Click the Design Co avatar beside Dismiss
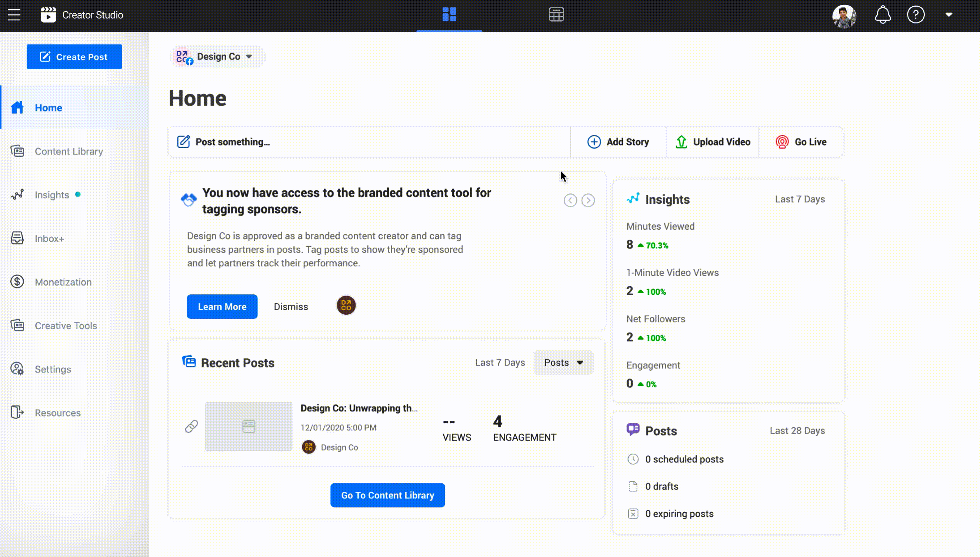The height and width of the screenshot is (557, 980). pos(346,306)
